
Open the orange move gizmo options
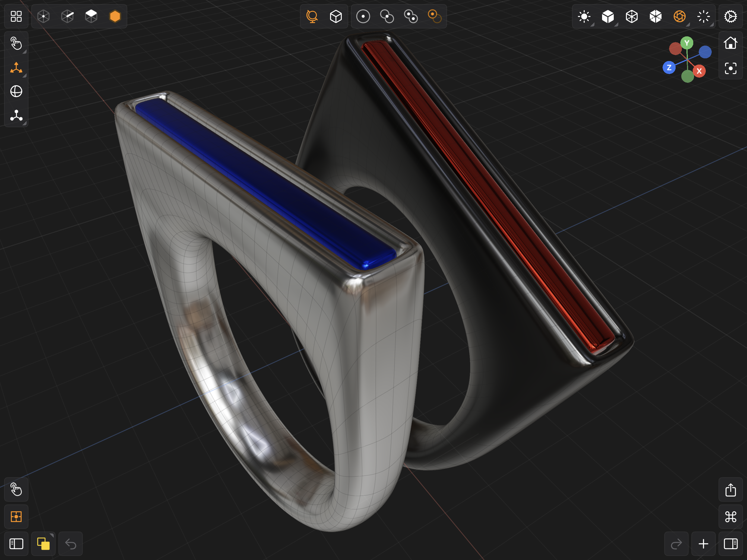(16, 68)
